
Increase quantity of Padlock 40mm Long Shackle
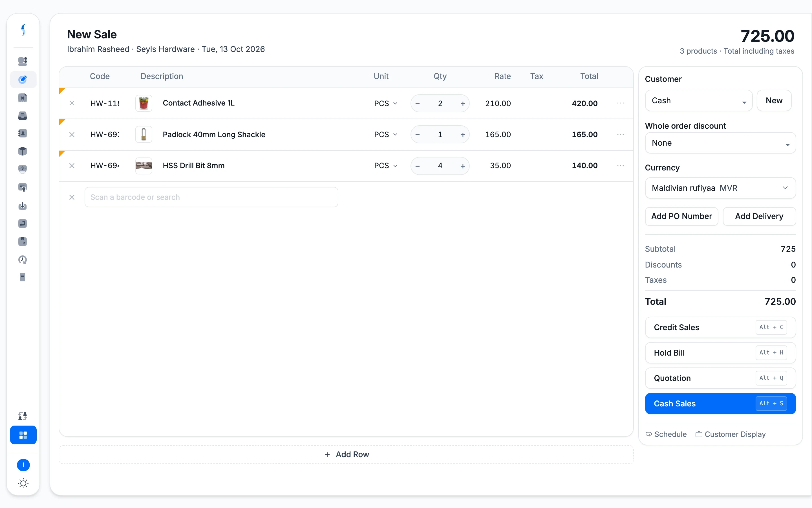(463, 135)
